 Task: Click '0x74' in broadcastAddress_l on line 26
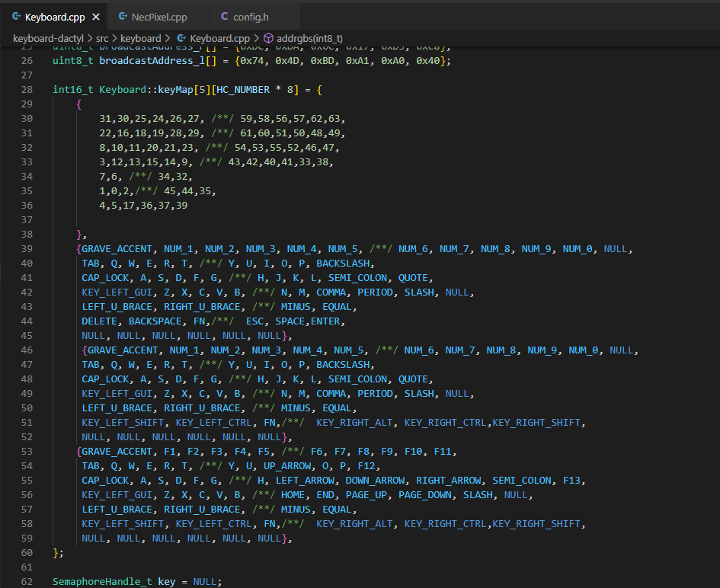click(x=251, y=61)
